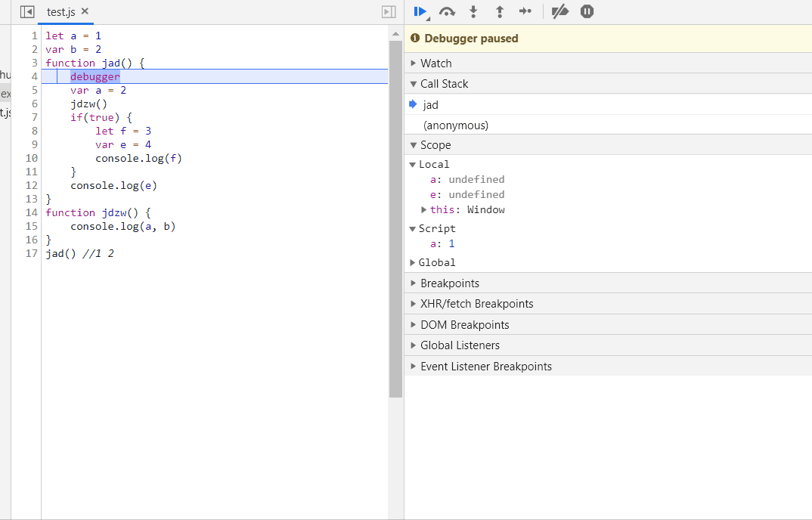
Task: Click the Debugger paused banner
Action: pyautogui.click(x=608, y=39)
